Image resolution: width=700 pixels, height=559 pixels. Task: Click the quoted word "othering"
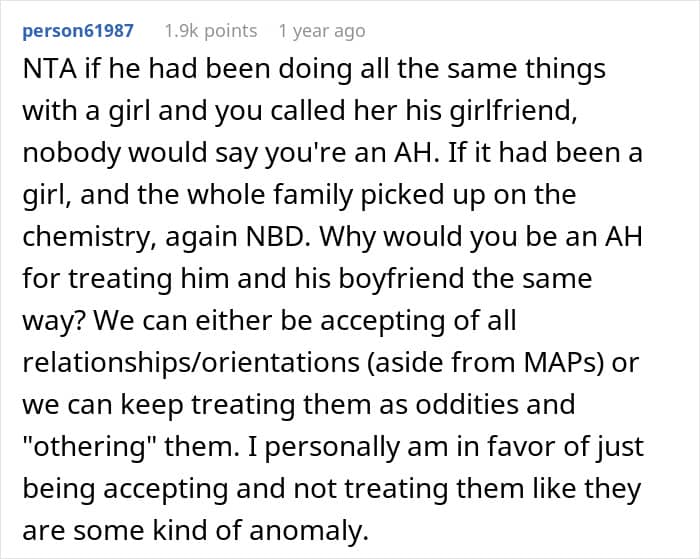[x=88, y=446]
